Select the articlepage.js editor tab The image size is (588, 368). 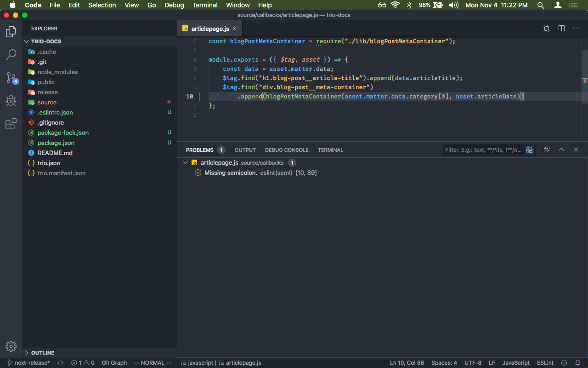[209, 29]
